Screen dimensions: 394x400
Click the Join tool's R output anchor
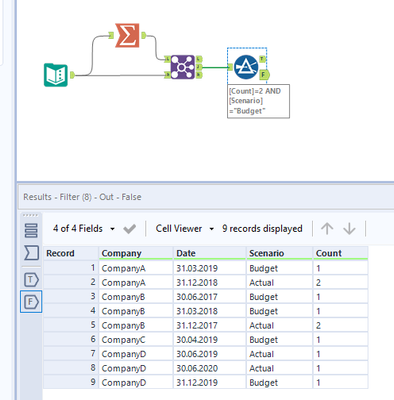point(199,75)
